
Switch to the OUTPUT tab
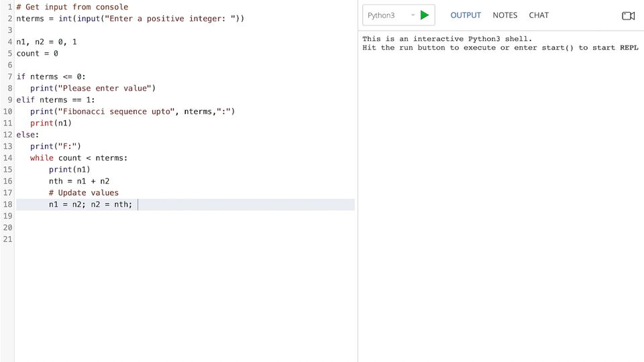coord(466,15)
